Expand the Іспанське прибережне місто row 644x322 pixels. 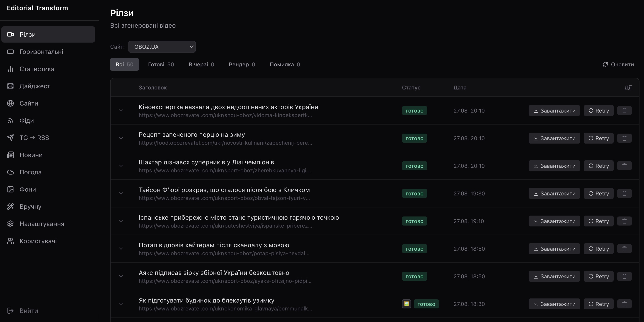coord(121,221)
